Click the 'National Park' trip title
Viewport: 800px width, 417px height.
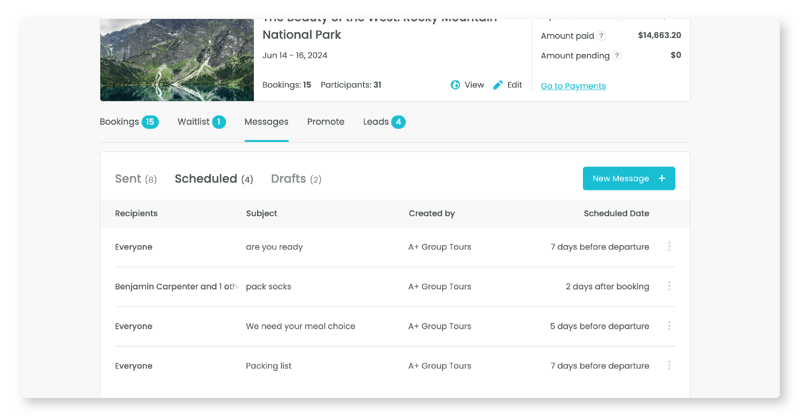(302, 35)
